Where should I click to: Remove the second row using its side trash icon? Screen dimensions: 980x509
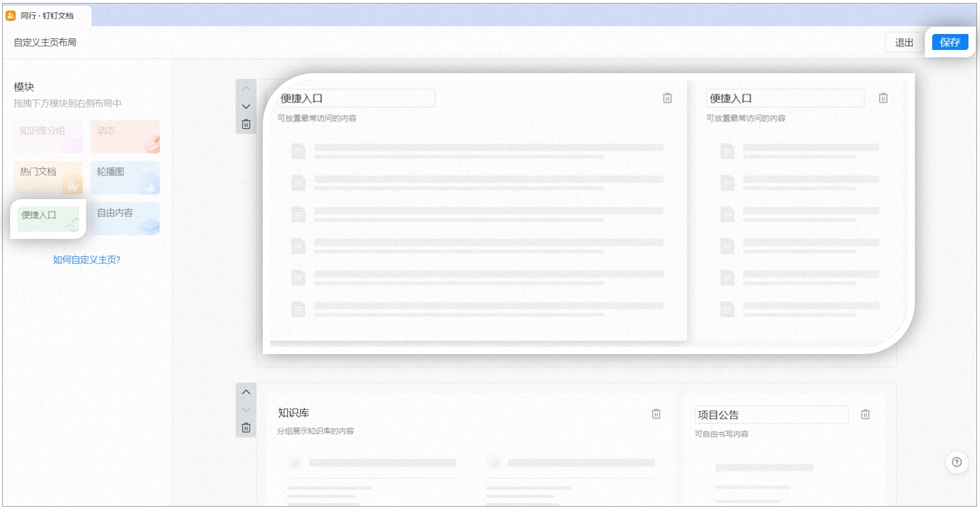(246, 427)
